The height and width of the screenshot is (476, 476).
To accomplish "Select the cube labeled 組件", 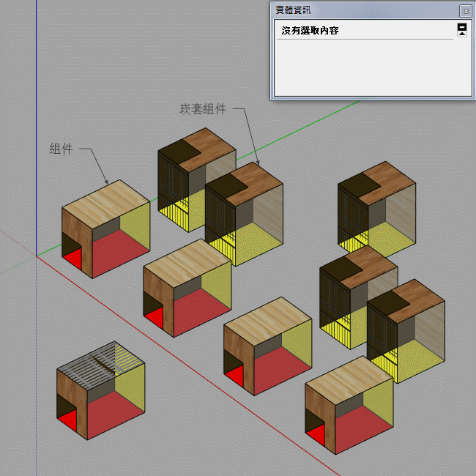I will [x=105, y=229].
